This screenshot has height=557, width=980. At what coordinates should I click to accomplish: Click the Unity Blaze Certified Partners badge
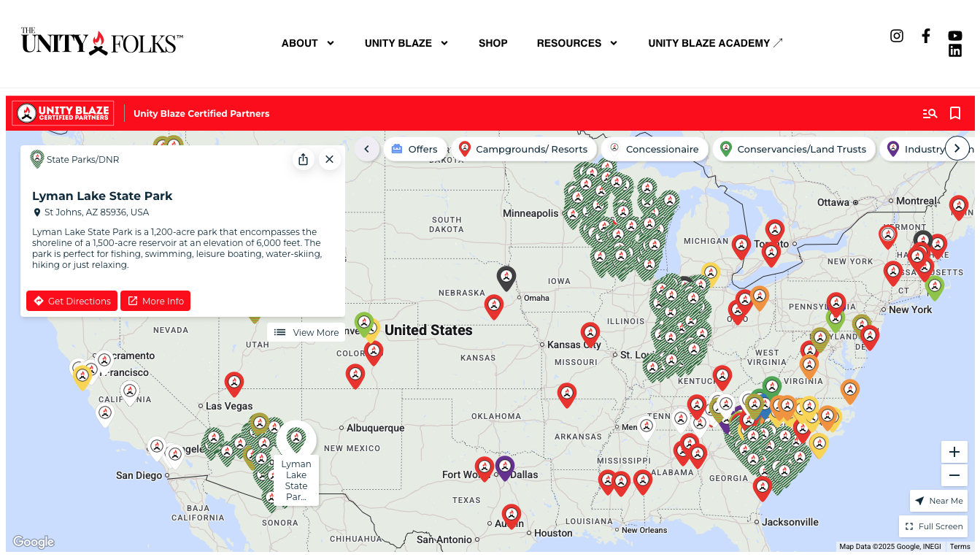click(63, 113)
